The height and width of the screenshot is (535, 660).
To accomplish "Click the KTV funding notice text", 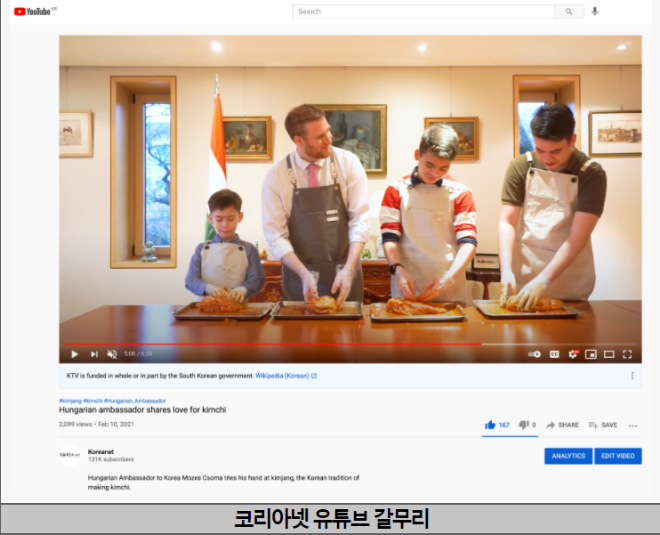I will coord(160,375).
